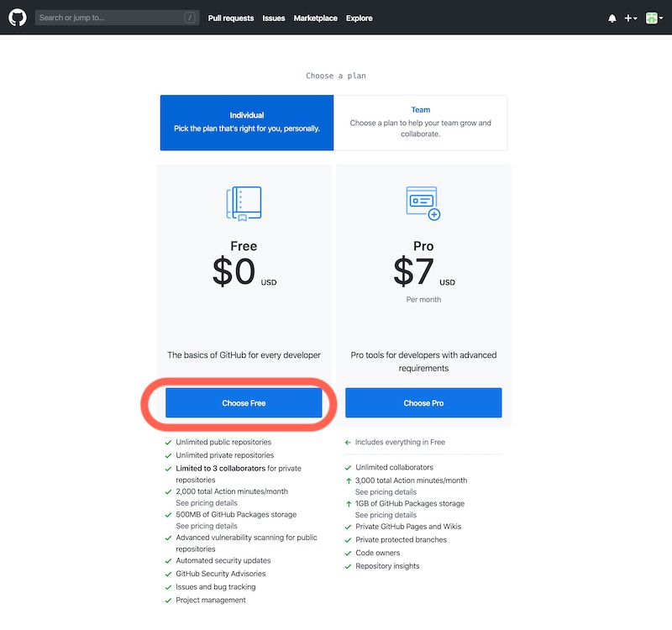672x630 pixels.
Task: Click 'Private protected branches' feature
Action: 402,540
